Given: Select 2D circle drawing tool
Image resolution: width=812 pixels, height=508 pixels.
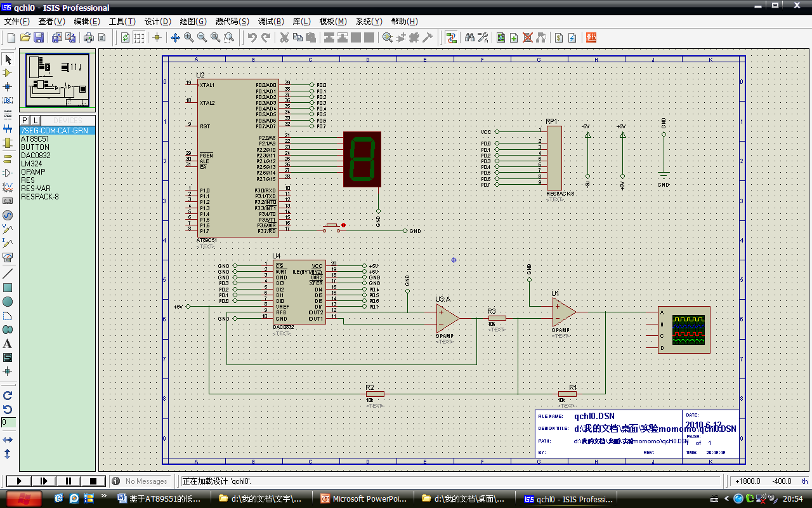Looking at the screenshot, I should coord(8,302).
